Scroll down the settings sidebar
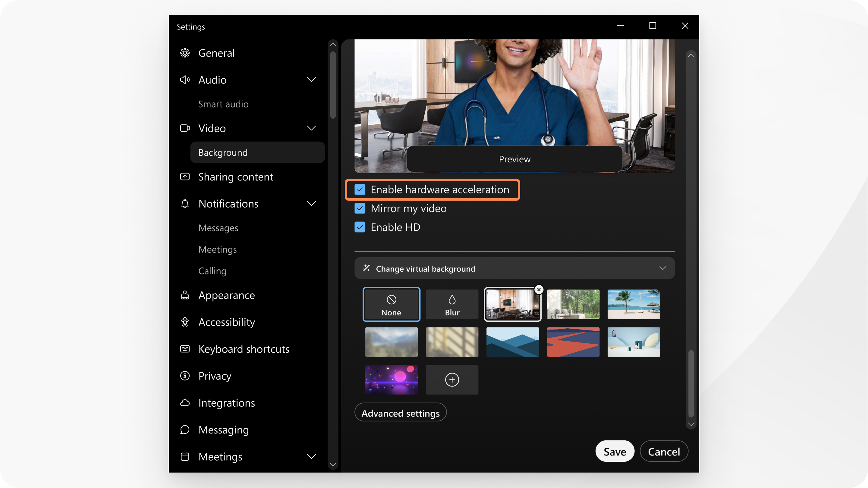Screen dimensions: 868x488 (x=332, y=465)
